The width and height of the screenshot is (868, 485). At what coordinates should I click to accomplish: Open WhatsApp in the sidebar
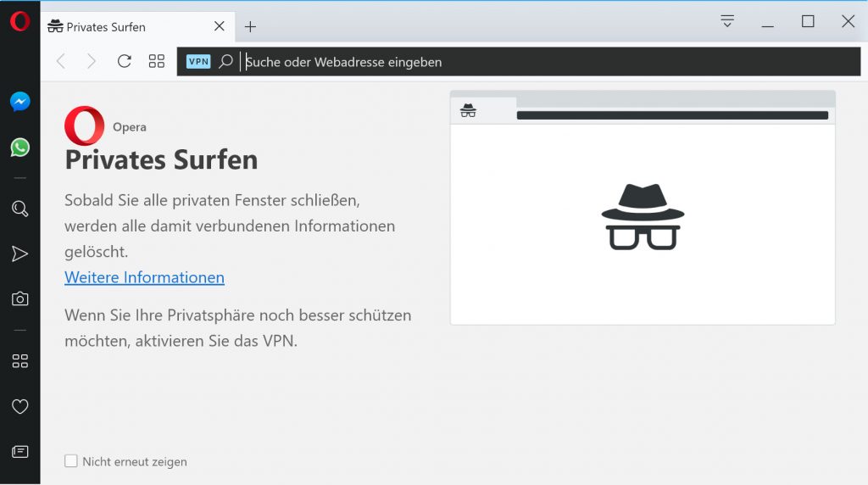(x=20, y=148)
